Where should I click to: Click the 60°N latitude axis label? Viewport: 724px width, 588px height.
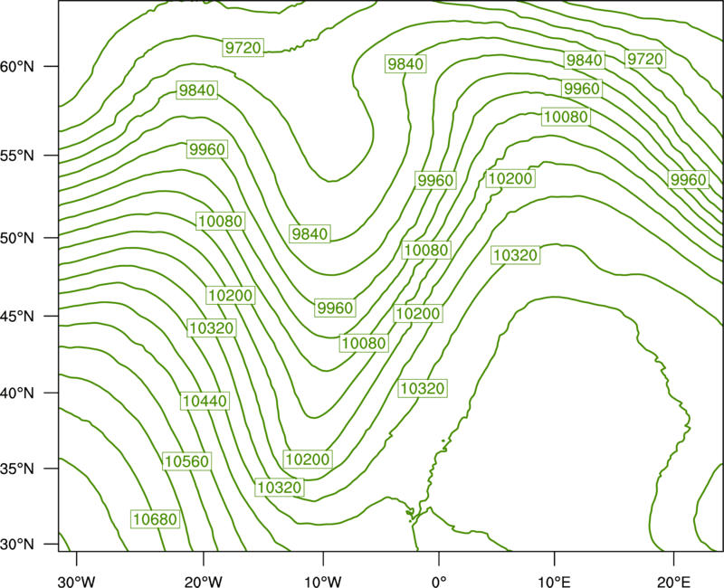[17, 66]
